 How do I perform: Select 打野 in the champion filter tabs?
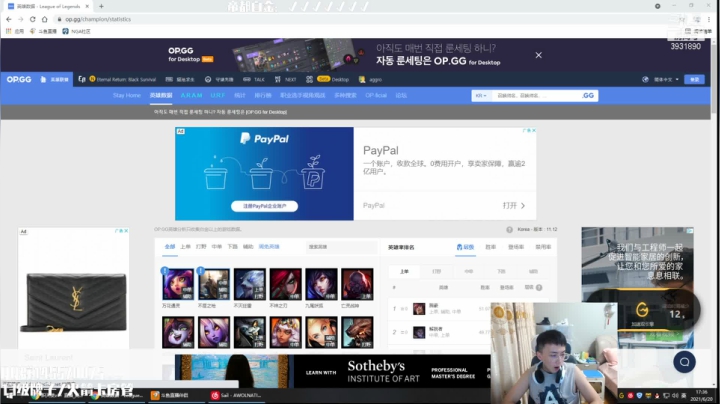tap(201, 247)
